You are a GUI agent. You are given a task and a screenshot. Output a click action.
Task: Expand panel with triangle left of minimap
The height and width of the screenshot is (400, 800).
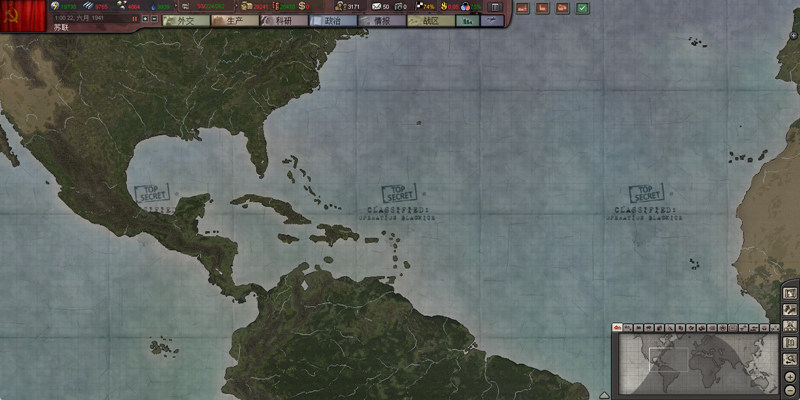coord(604,395)
